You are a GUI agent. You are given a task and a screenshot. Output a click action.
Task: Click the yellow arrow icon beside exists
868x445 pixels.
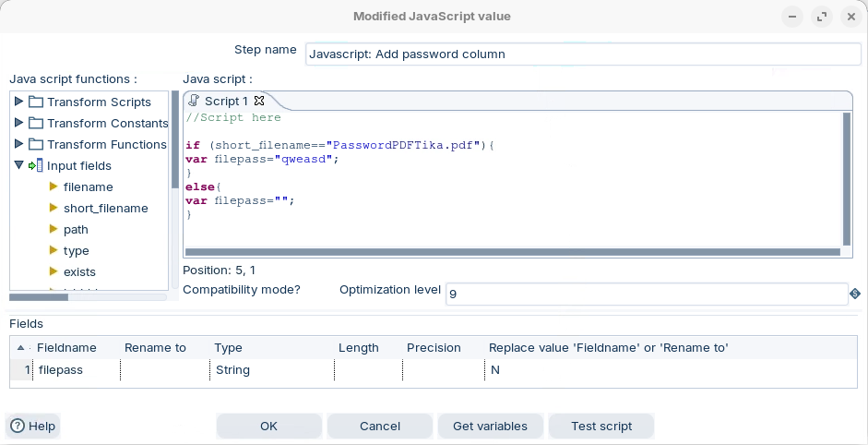point(54,271)
